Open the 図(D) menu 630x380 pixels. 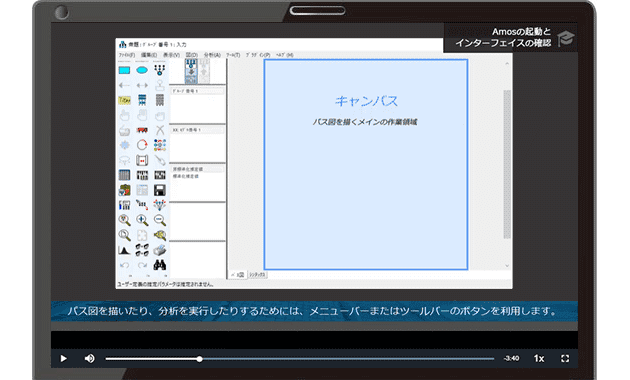click(191, 55)
